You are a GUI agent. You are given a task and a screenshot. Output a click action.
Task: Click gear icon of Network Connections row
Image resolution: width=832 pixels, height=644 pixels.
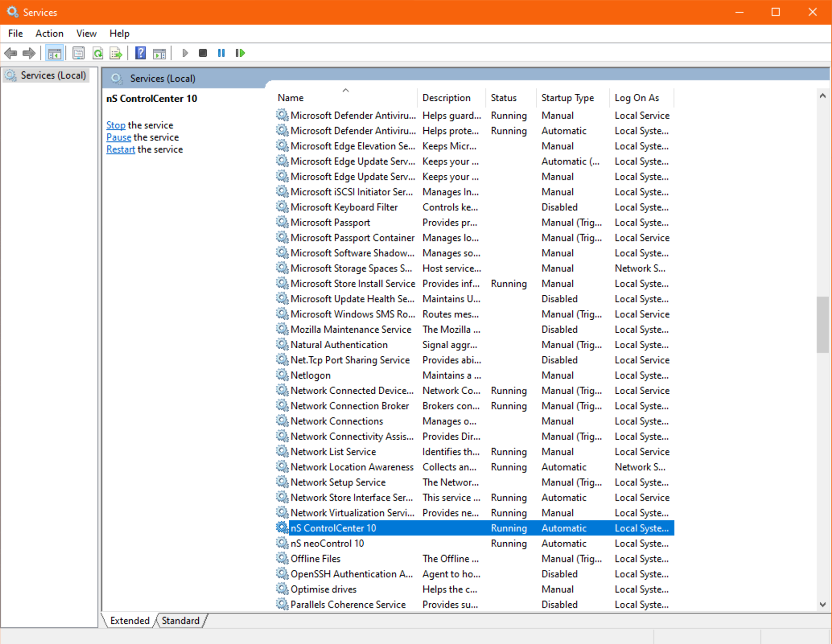282,421
